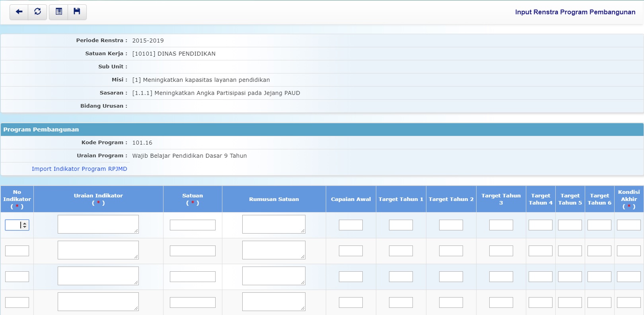Screen dimensions: 644x315
Task: Click the Rumusan Satuan column header
Action: pos(274,199)
